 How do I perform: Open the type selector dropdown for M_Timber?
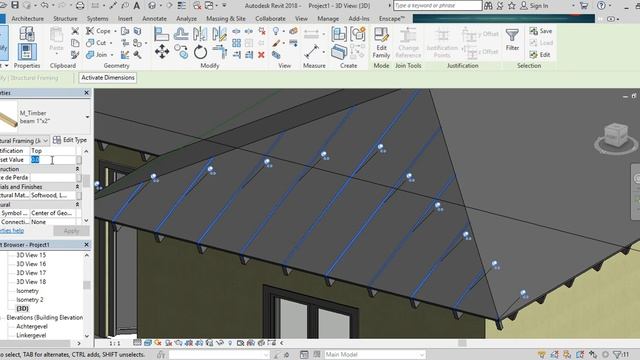point(87,117)
